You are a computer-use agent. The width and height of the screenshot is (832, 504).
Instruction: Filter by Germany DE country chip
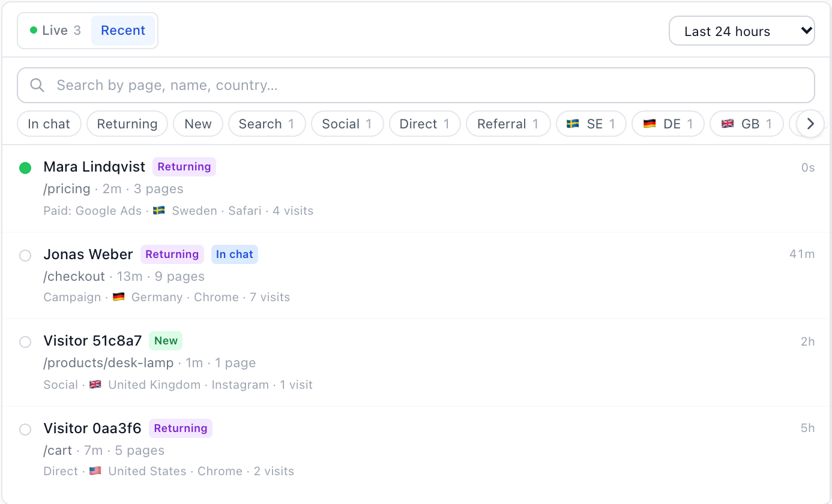click(668, 124)
